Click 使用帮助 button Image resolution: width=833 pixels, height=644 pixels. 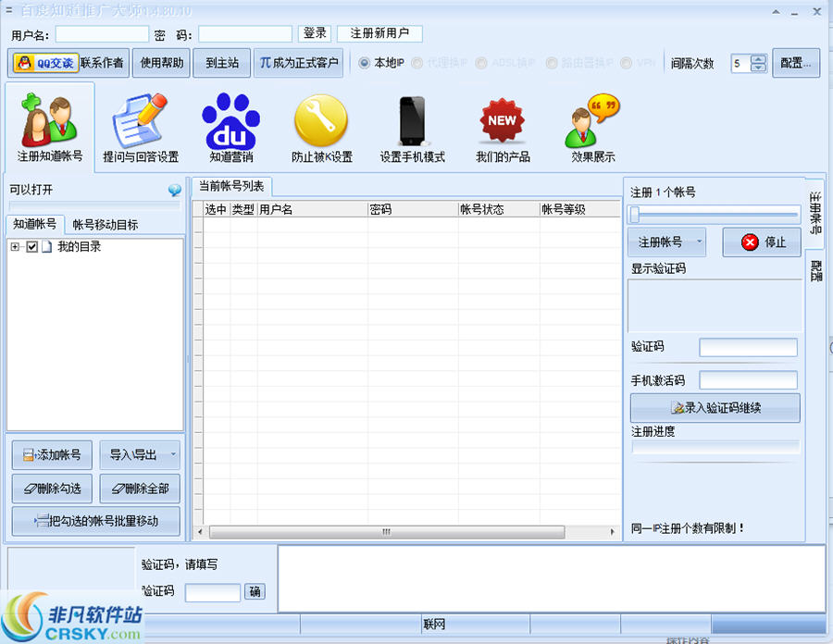click(161, 63)
